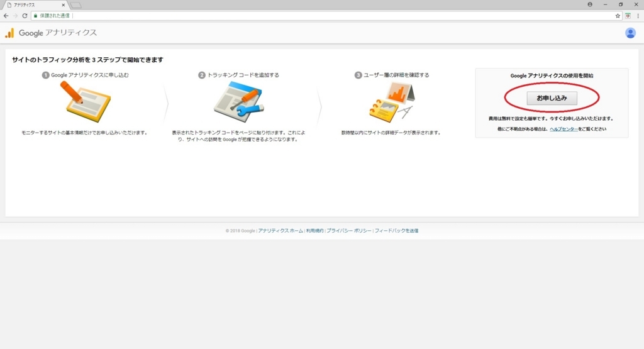Click the pencil and form sign-up illustration
The width and height of the screenshot is (644, 349).
[86, 101]
